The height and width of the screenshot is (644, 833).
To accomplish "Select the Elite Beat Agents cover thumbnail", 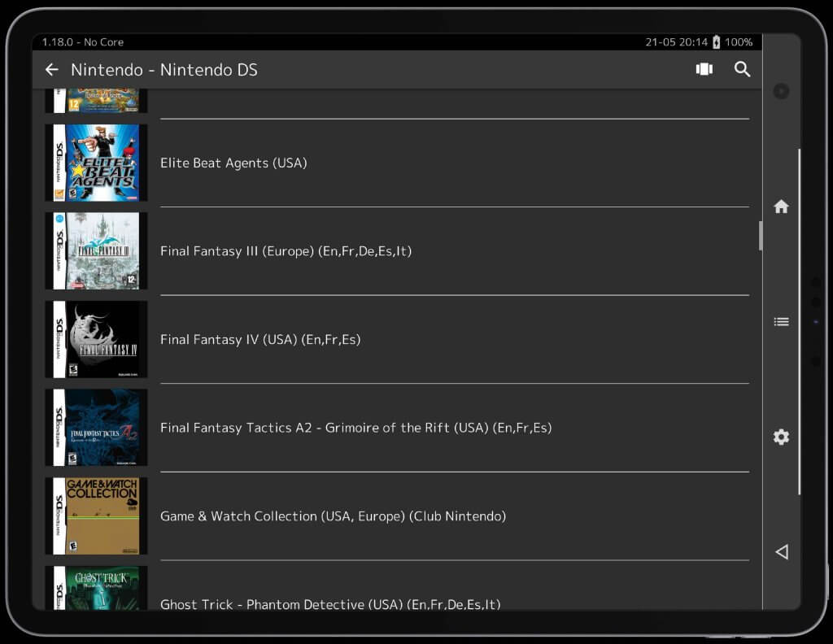I will click(x=95, y=162).
